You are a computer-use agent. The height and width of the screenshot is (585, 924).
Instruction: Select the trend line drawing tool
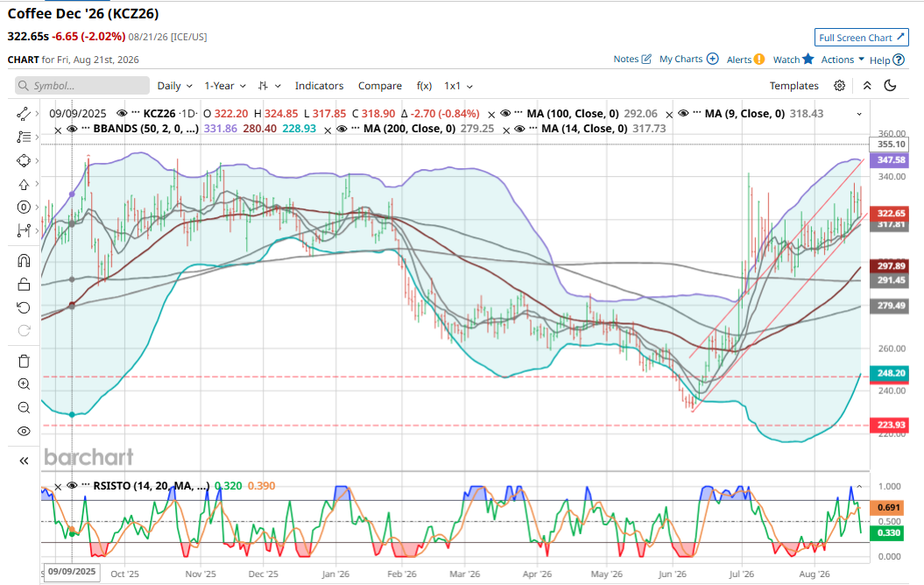24,114
